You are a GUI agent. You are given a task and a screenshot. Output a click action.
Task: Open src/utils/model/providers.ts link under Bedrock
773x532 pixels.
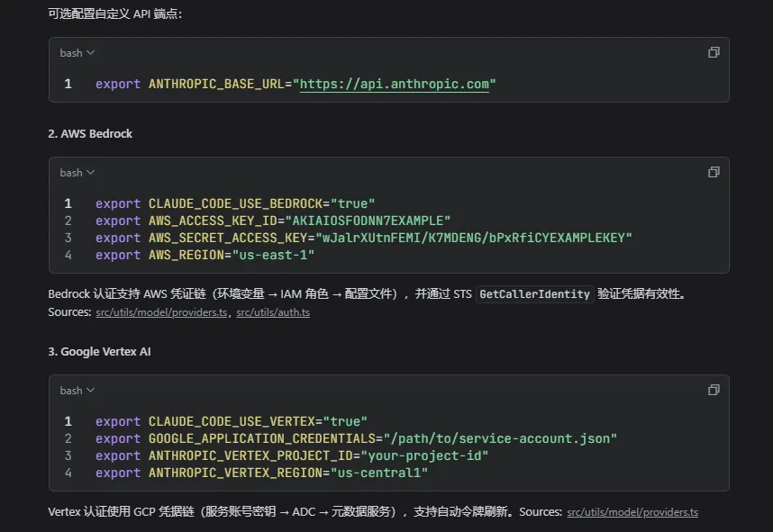(161, 312)
